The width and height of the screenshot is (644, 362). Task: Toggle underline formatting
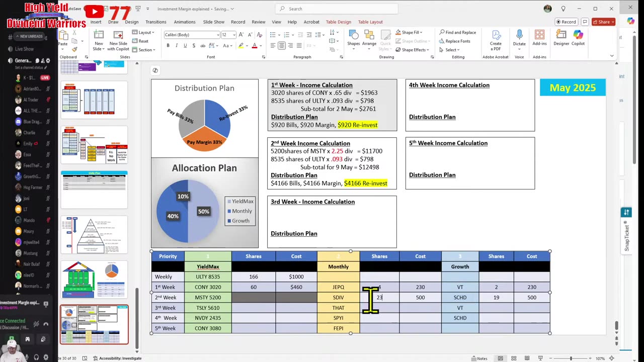[185, 46]
